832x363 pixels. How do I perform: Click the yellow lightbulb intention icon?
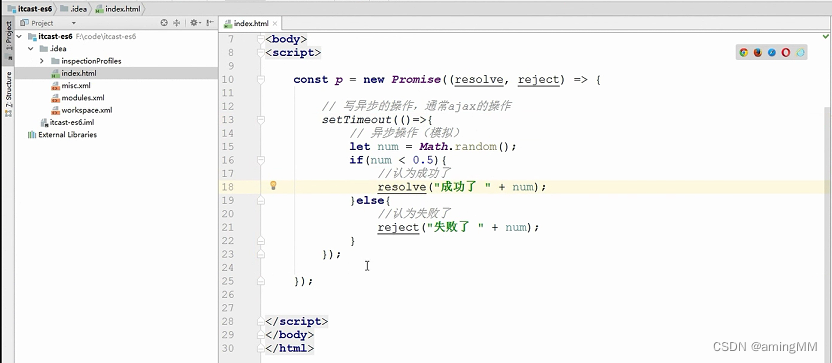273,185
